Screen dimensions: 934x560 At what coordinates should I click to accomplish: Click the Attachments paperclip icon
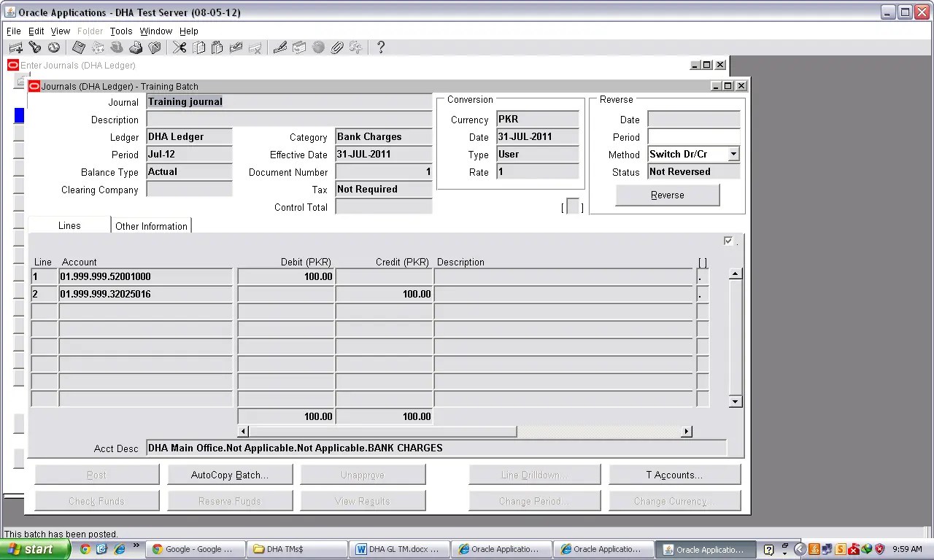[x=336, y=48]
